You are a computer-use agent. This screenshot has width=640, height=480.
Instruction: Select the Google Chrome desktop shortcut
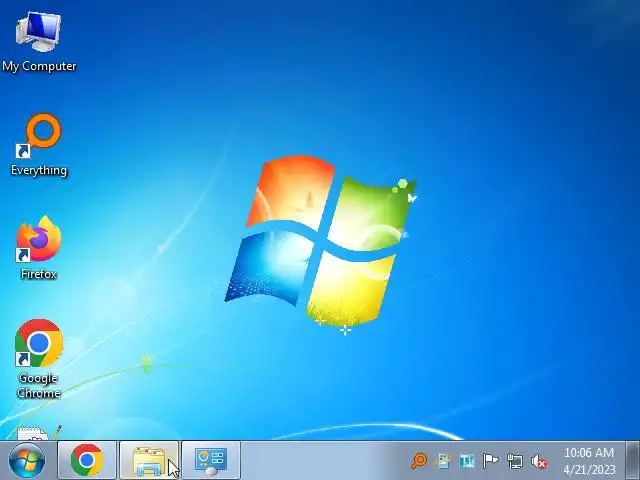(39, 358)
